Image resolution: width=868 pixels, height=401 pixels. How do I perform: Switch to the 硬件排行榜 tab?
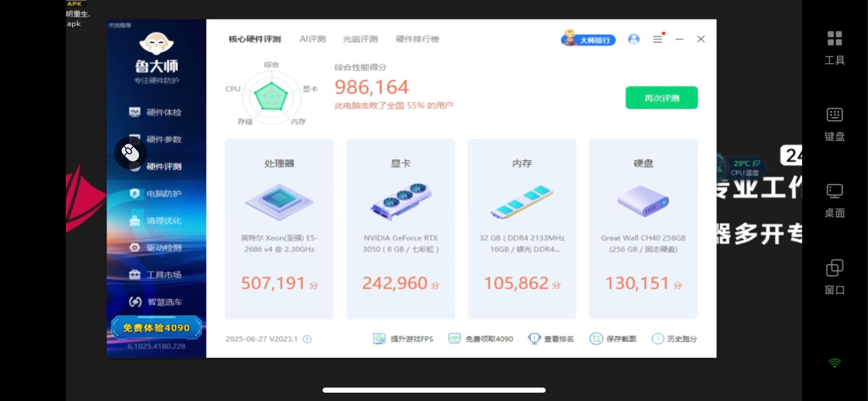[418, 39]
